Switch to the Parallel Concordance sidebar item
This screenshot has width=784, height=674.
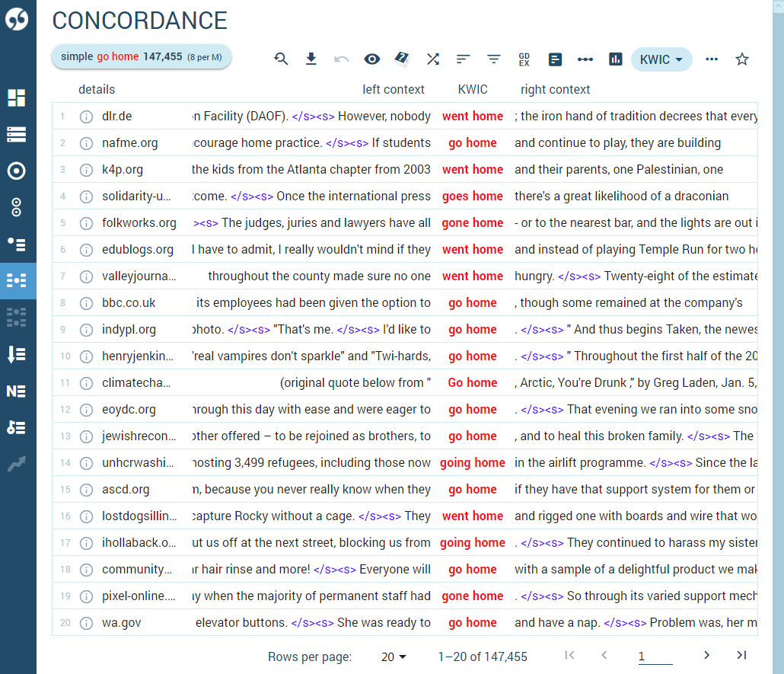pyautogui.click(x=16, y=318)
